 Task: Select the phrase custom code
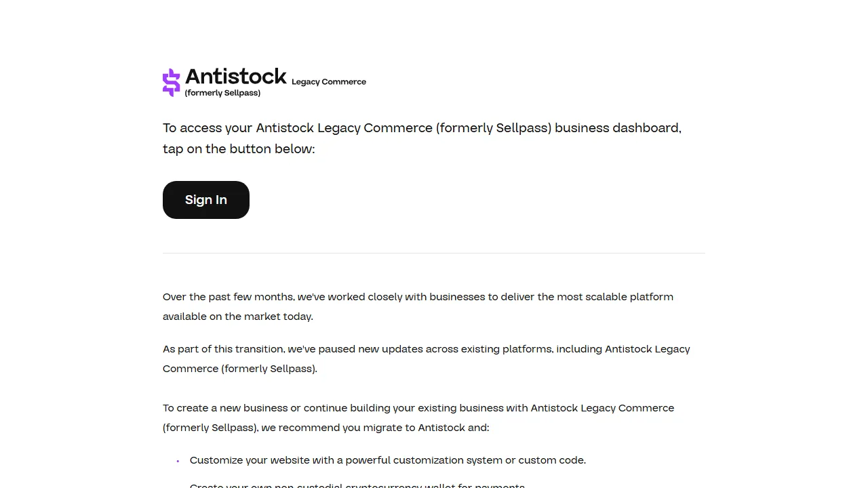pos(551,460)
